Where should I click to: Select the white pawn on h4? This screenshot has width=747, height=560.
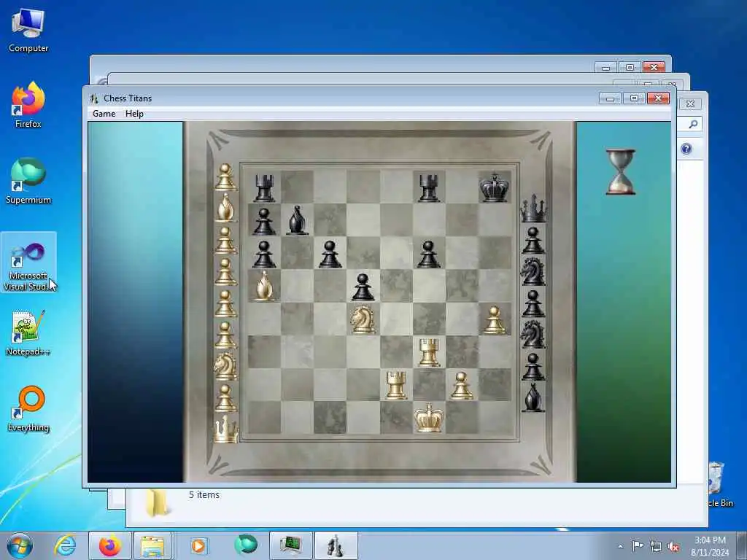tap(495, 319)
